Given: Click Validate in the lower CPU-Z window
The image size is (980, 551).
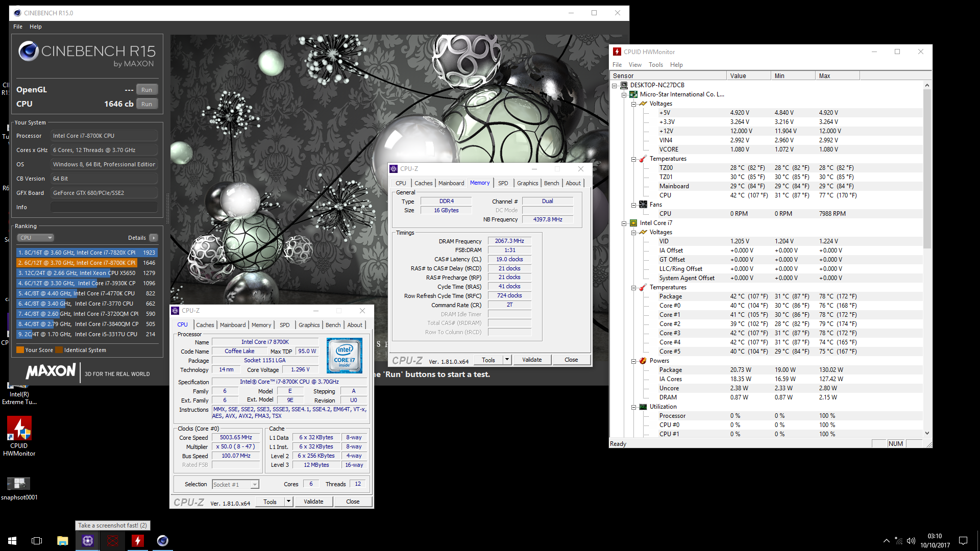Looking at the screenshot, I should [x=313, y=502].
